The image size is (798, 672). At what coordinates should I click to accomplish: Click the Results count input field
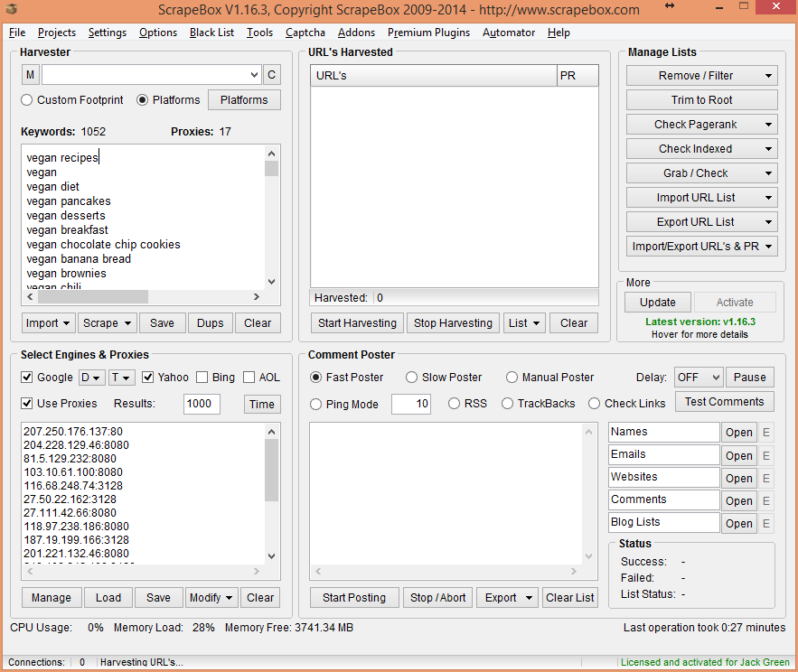tap(202, 404)
